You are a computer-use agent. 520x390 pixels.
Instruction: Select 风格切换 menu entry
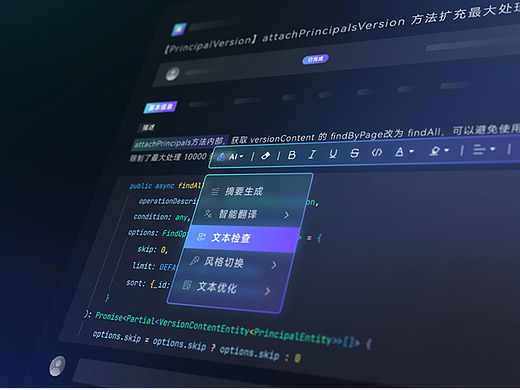tap(235, 263)
